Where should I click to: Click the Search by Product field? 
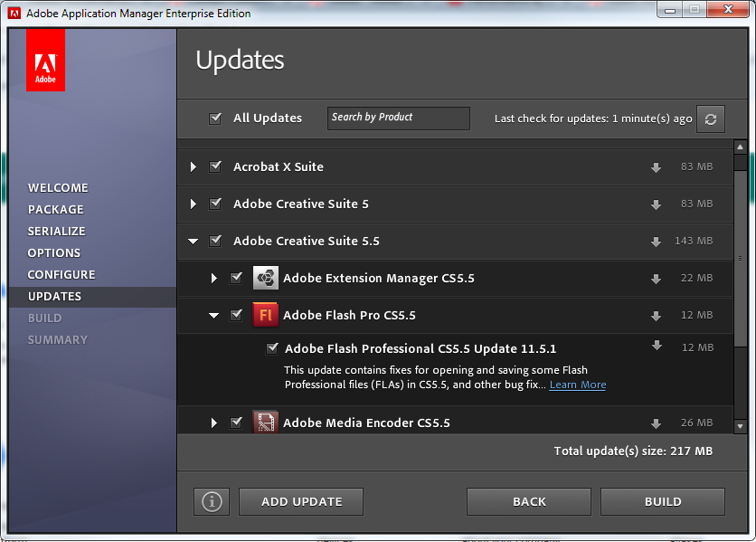coord(398,118)
